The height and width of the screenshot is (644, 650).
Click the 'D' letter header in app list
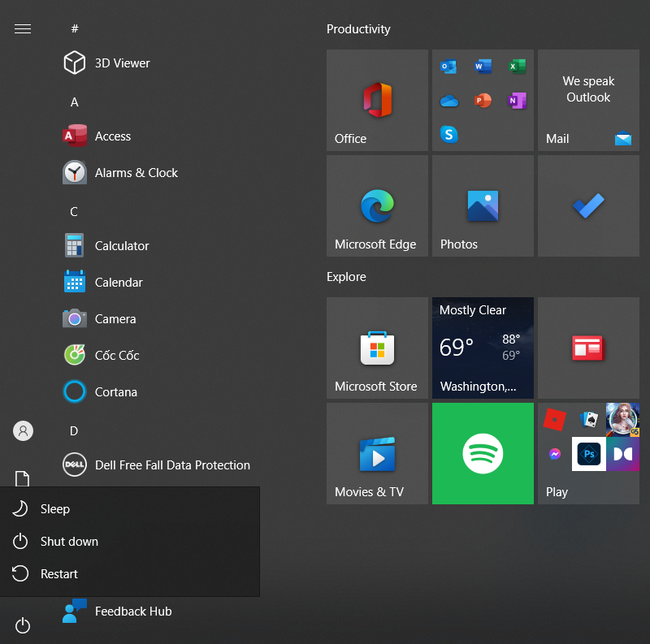[x=74, y=431]
